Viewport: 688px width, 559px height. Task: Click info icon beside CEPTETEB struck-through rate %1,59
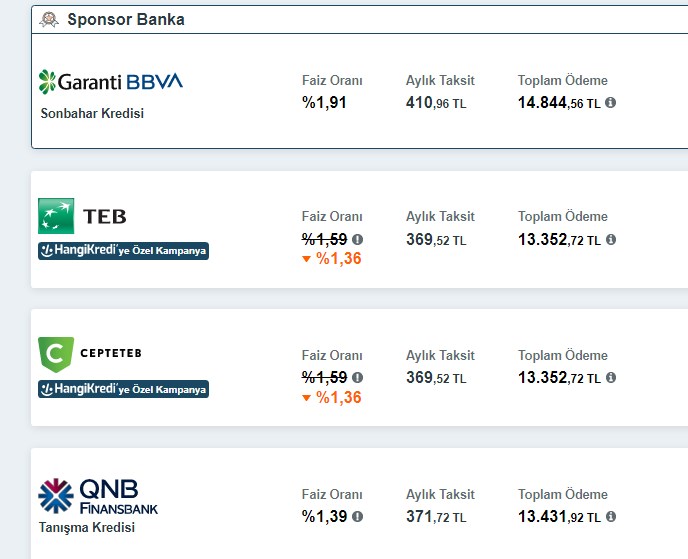358,377
